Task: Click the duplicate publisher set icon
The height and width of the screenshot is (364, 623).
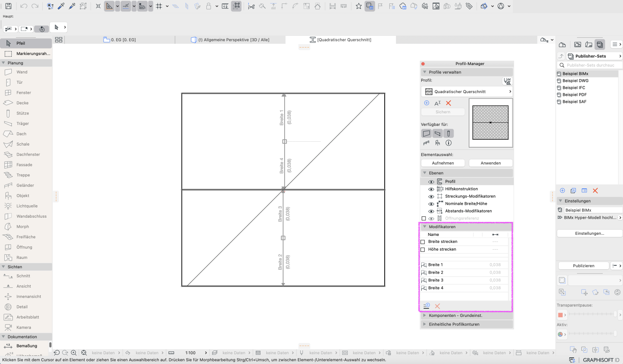Action: coord(573,191)
